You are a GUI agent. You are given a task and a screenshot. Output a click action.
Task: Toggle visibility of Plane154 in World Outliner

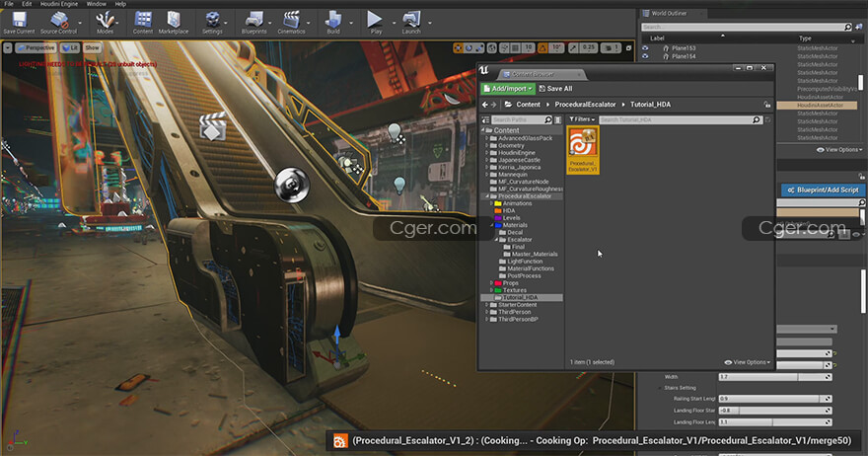point(645,56)
